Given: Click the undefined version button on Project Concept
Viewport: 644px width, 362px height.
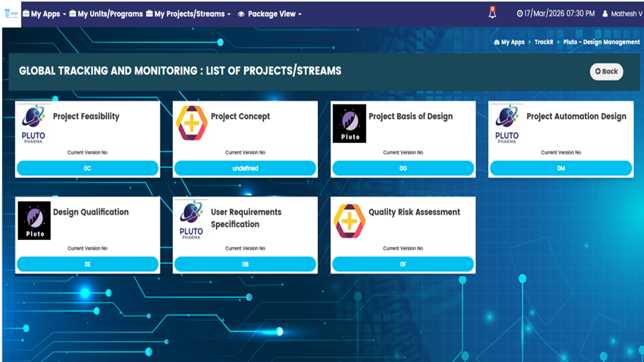Looking at the screenshot, I should (245, 168).
